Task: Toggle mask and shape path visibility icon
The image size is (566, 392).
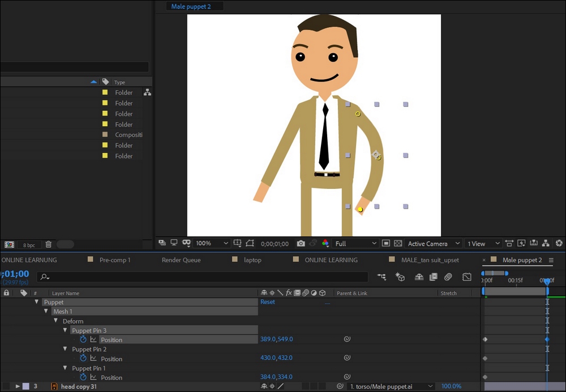Action: 186,243
